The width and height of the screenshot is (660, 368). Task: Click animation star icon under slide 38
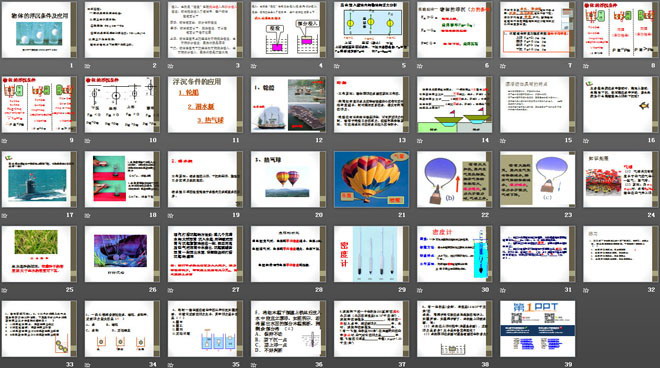coord(420,365)
